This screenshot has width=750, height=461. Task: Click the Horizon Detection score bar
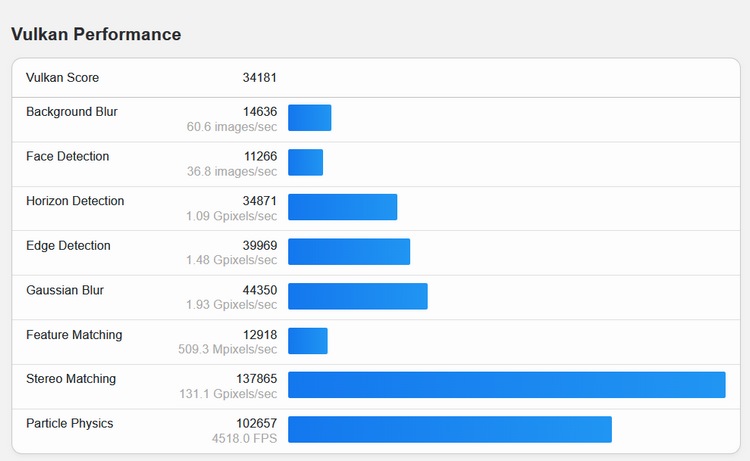pyautogui.click(x=342, y=207)
